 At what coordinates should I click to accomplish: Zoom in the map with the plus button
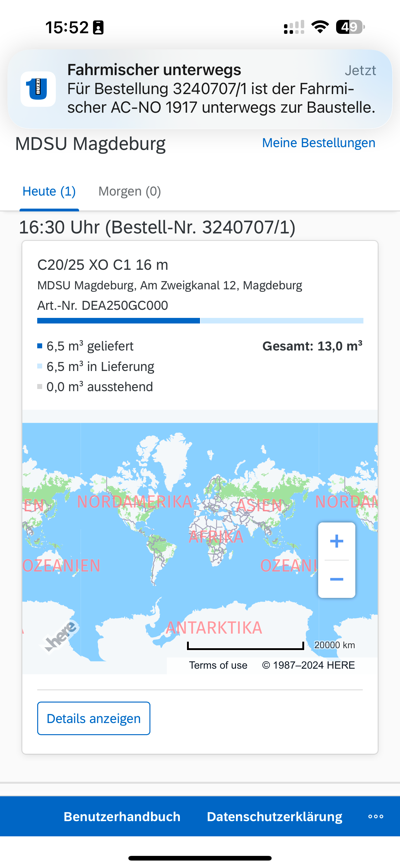point(337,541)
